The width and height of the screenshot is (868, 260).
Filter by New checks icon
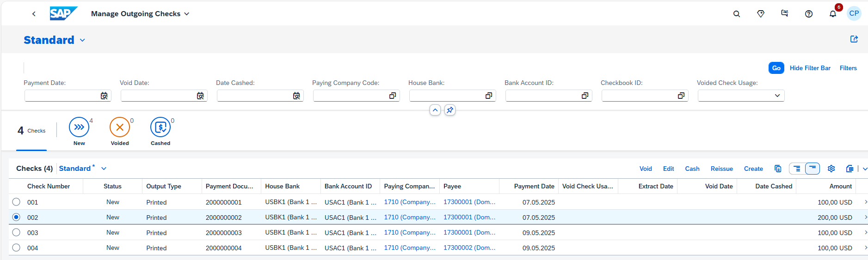click(79, 127)
